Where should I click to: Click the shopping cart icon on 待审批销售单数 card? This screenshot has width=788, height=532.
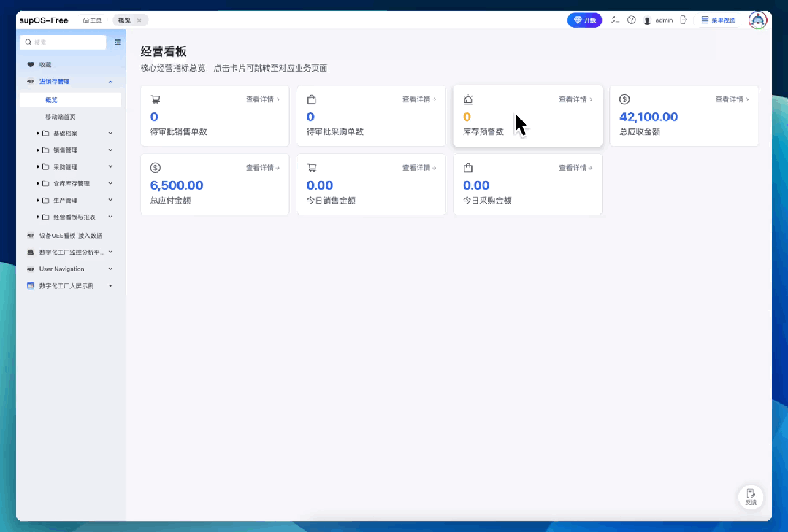pos(156,99)
